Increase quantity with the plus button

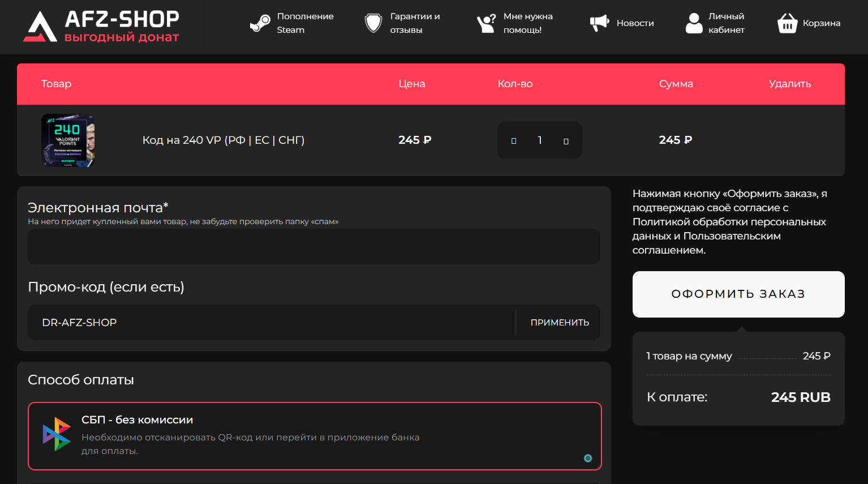pyautogui.click(x=566, y=141)
